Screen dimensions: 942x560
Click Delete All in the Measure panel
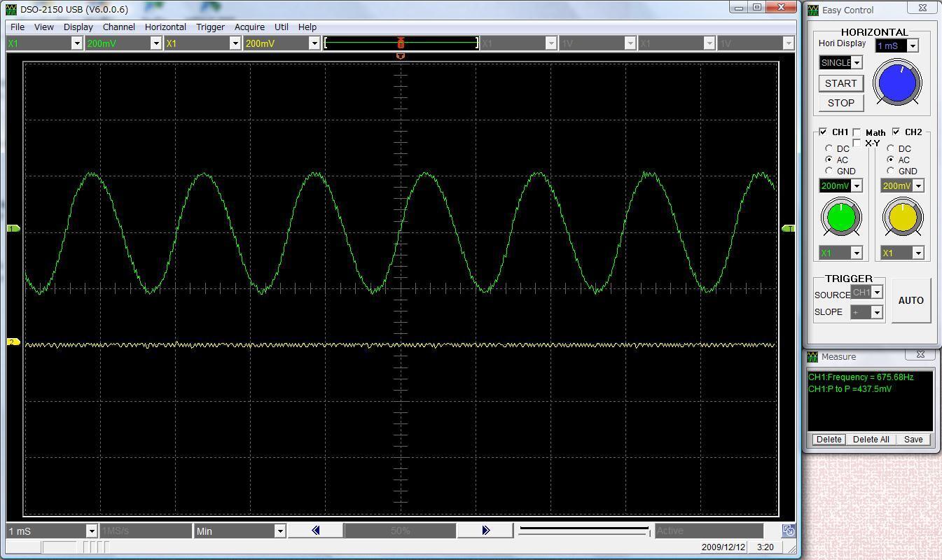(x=871, y=440)
